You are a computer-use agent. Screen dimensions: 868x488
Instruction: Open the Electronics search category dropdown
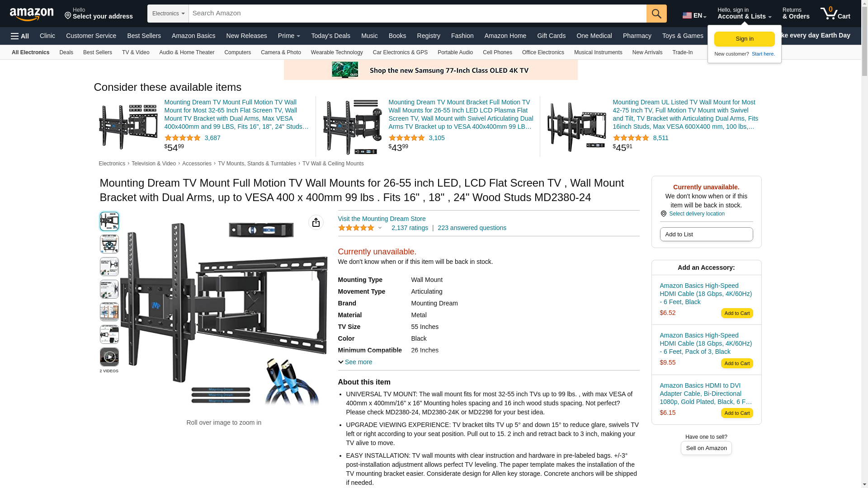coord(168,14)
